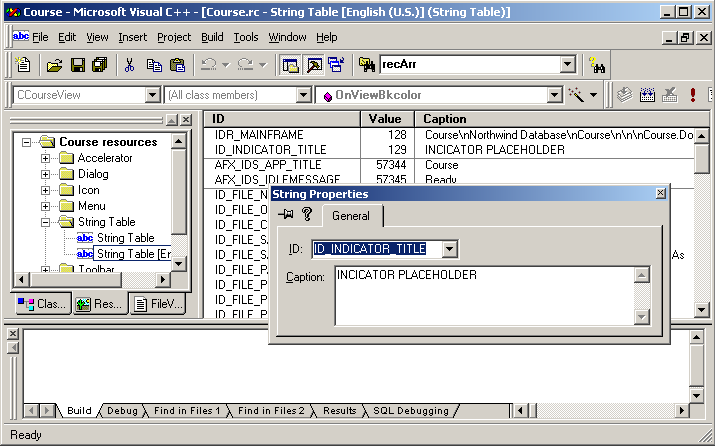Click the Caption column header
Image resolution: width=715 pixels, height=446 pixels.
tap(562, 119)
